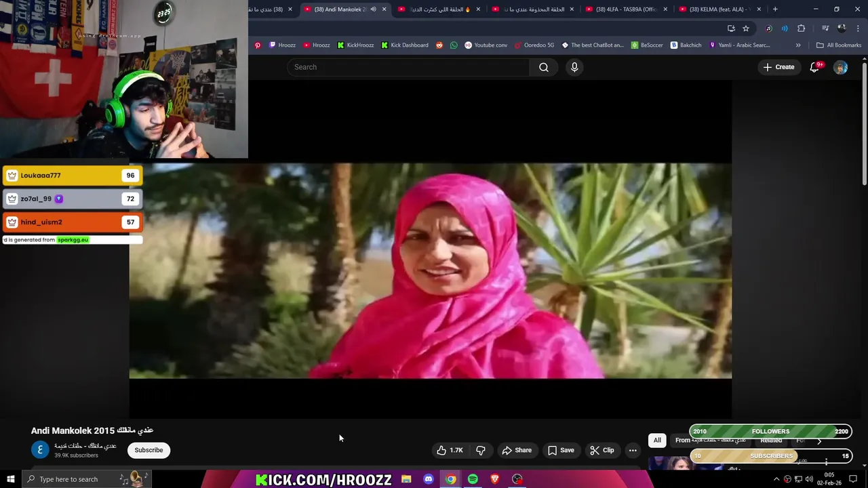
Task: Open more actions three-dot menu
Action: [x=633, y=450]
